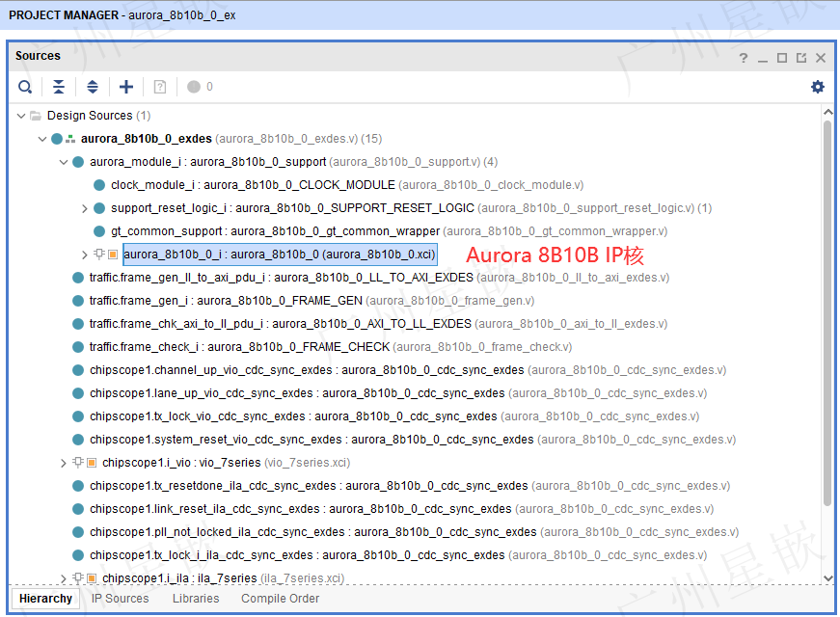Expand chipscope1.i_vio vio_7series node
The image size is (840, 617).
[64, 463]
